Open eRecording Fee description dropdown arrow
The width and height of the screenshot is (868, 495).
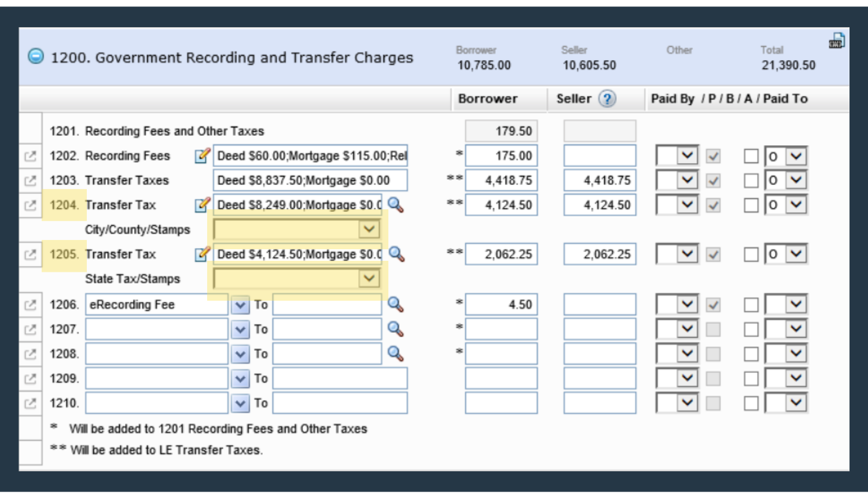(x=240, y=305)
